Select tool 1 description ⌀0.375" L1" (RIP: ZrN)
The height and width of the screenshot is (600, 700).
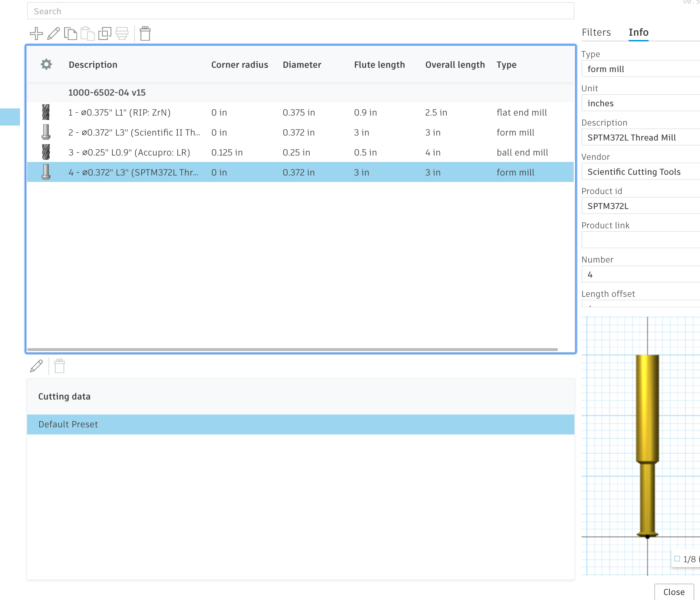click(x=120, y=112)
